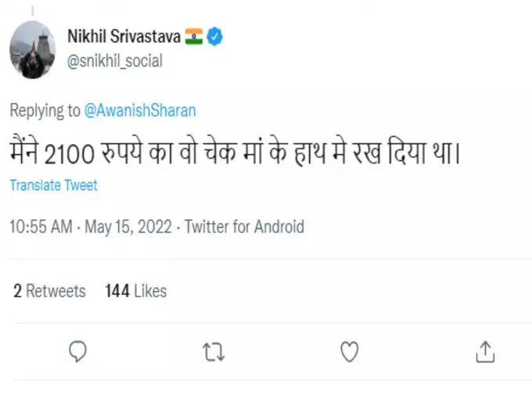Retweet using the arrows icon
Viewport: 532px width, 399px height.
click(213, 350)
